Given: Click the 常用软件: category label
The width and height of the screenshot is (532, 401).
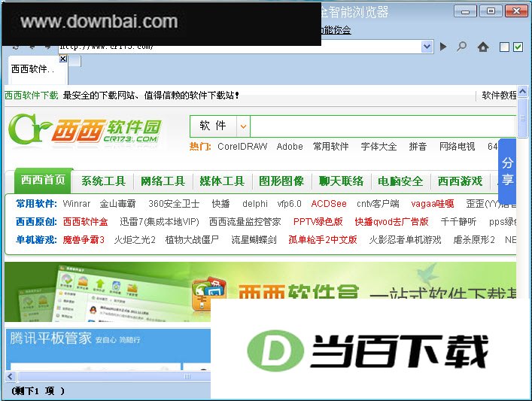Looking at the screenshot, I should pyautogui.click(x=36, y=204).
